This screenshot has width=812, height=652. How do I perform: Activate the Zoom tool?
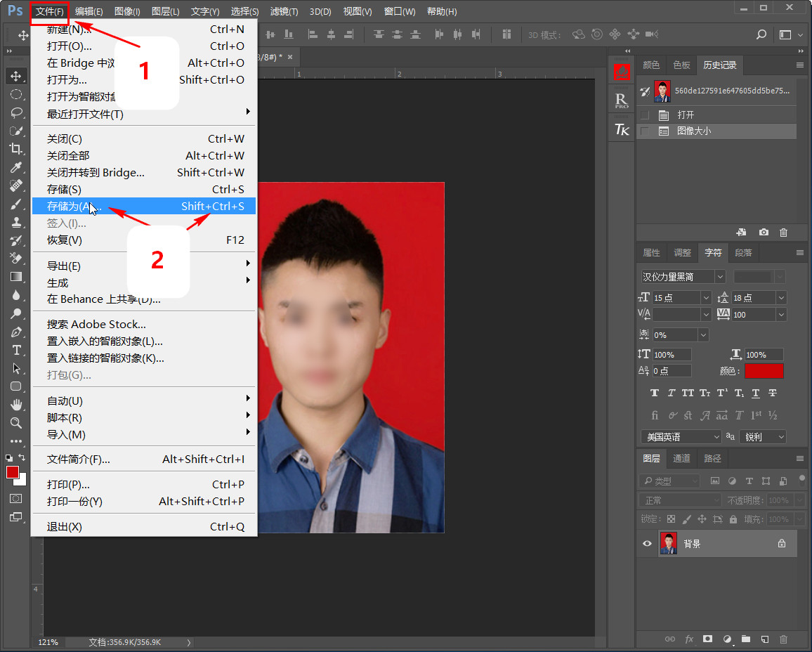pyautogui.click(x=15, y=423)
